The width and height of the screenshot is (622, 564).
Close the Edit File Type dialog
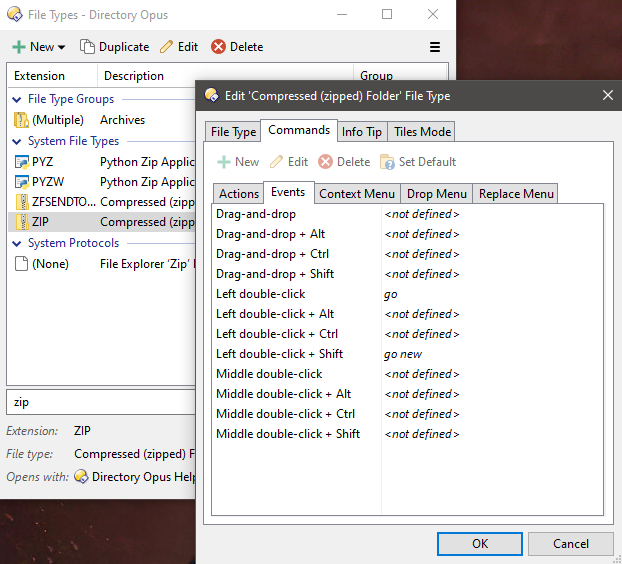[x=608, y=95]
